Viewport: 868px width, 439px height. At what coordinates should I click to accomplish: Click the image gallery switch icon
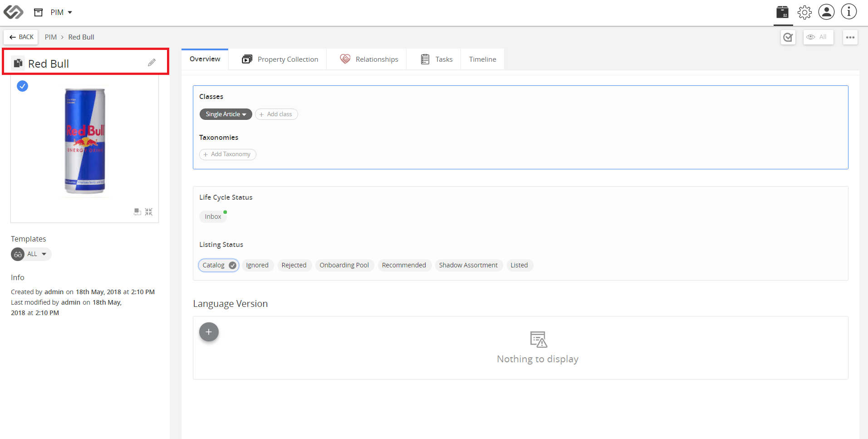[x=137, y=212]
